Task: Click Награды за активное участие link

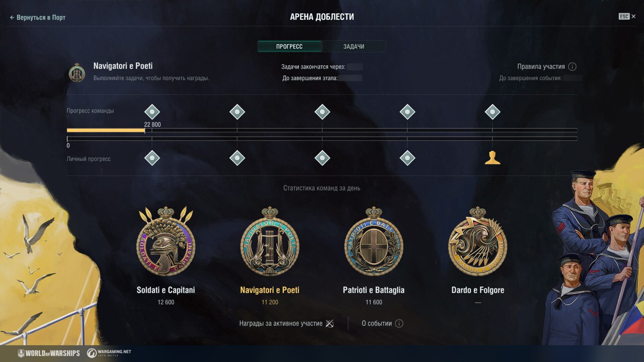Action: pos(281,323)
